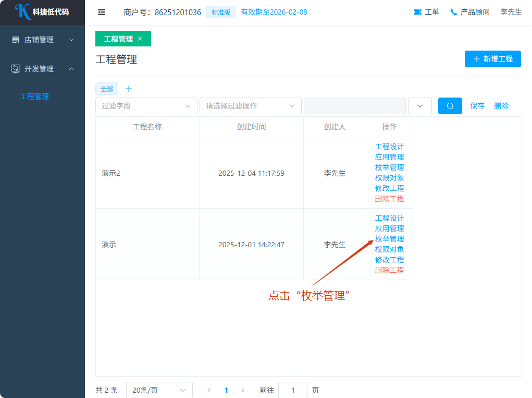Click the 产品顾问 phone icon
Screen dimensions: 532x398
453,12
